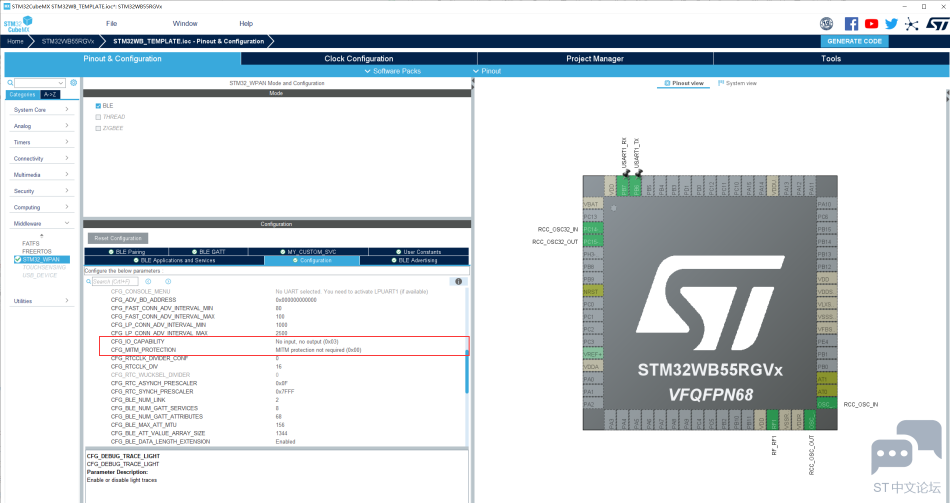950x503 pixels.
Task: Open the MY_CUSTOM_SVC tab
Action: point(308,252)
